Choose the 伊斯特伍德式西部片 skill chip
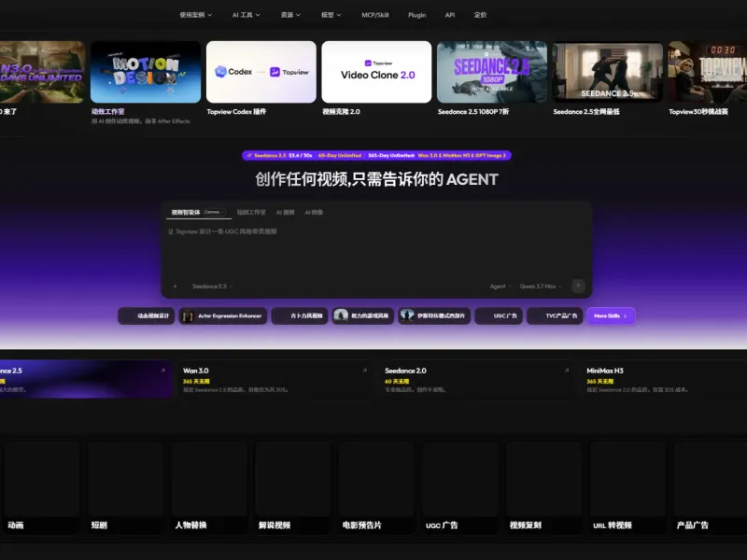Image resolution: width=747 pixels, height=560 pixels. click(x=434, y=315)
